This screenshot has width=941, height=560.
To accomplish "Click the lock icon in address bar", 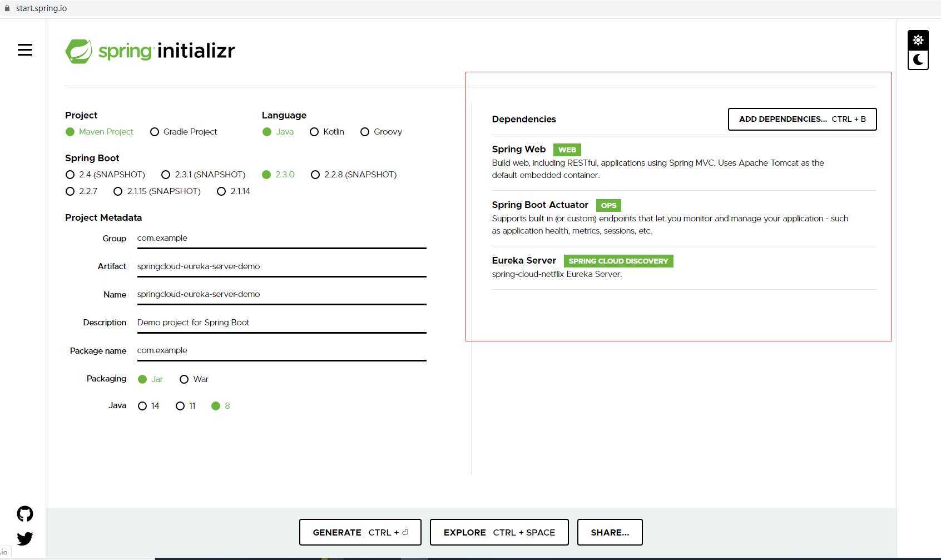I will tap(7, 8).
